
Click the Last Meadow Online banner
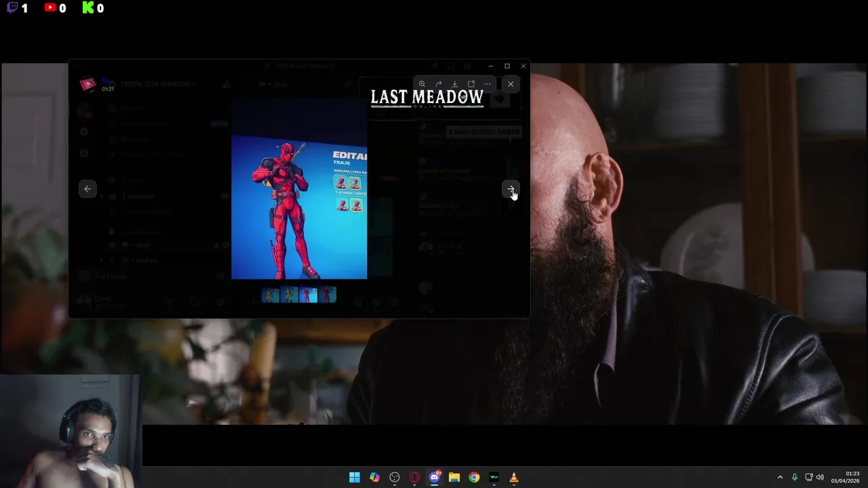coord(427,99)
